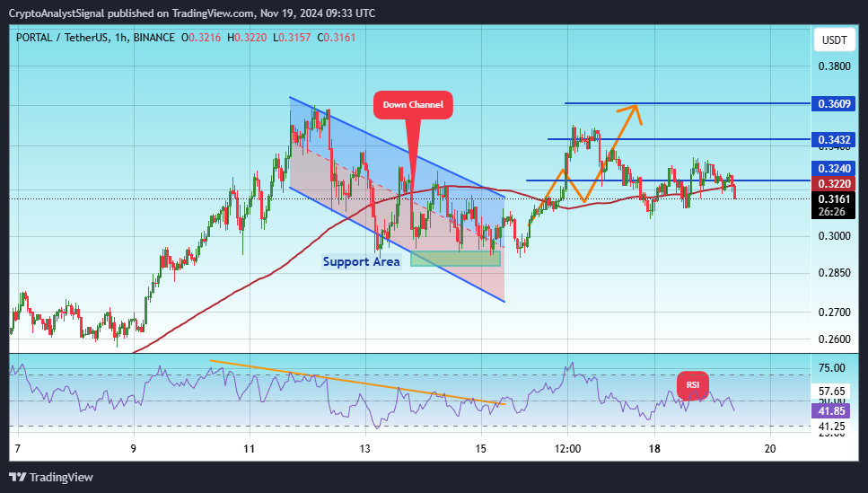Click the 12:00 time axis label
868x493 pixels.
pos(567,449)
